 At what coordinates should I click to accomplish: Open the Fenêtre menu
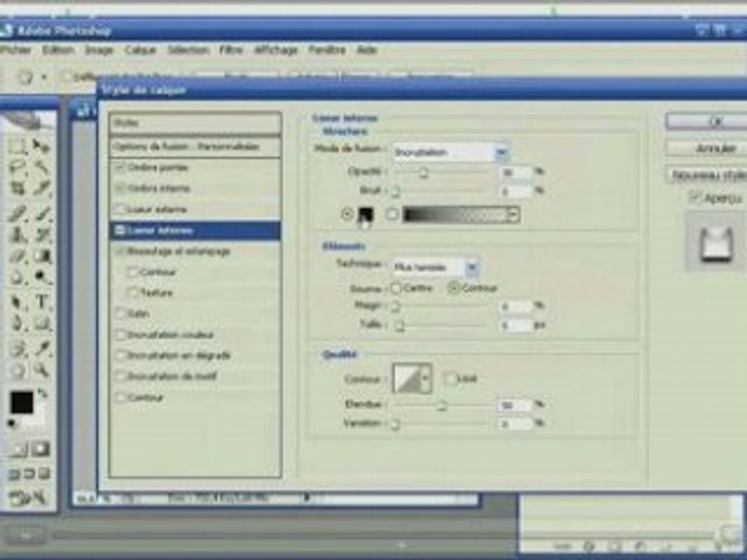click(327, 50)
